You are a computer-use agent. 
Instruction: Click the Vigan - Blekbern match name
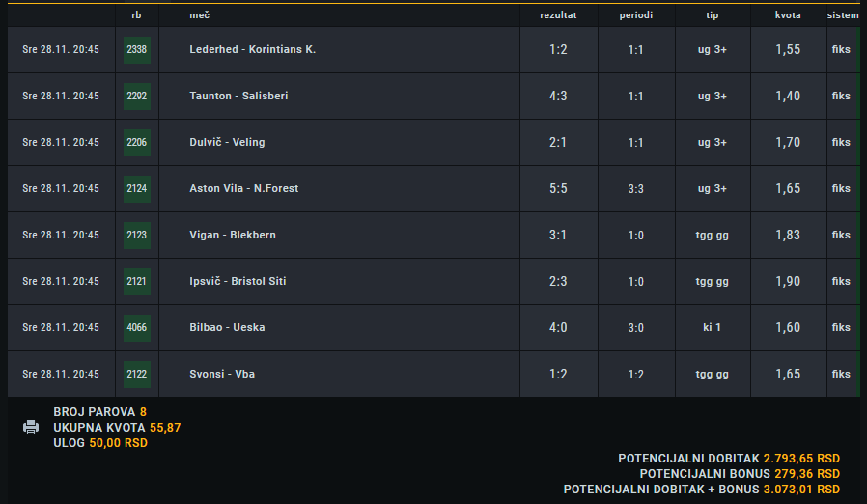(x=233, y=236)
